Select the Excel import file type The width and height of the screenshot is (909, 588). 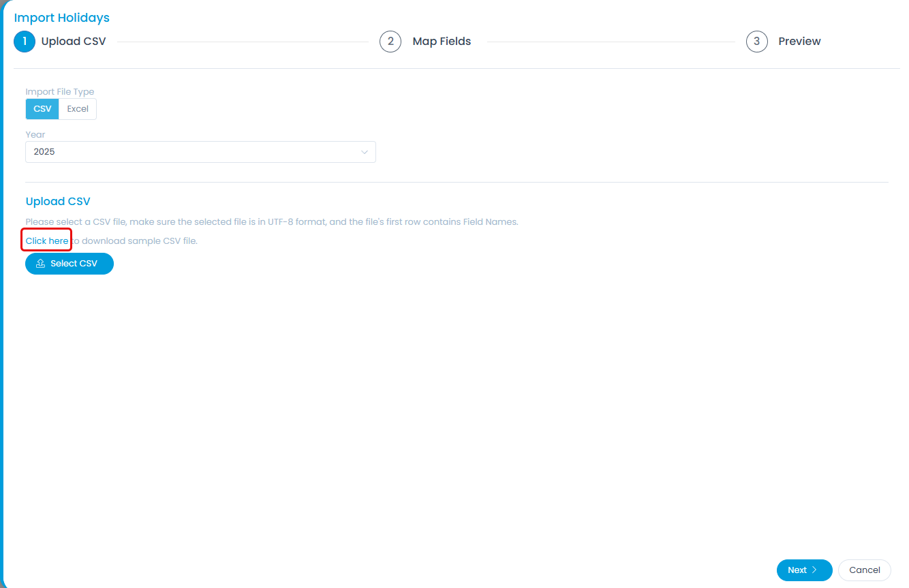(x=77, y=108)
